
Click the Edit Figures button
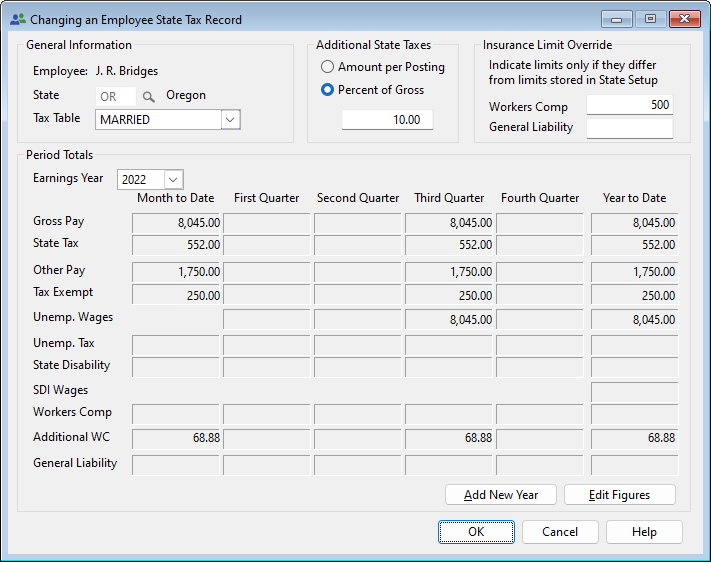[619, 495]
